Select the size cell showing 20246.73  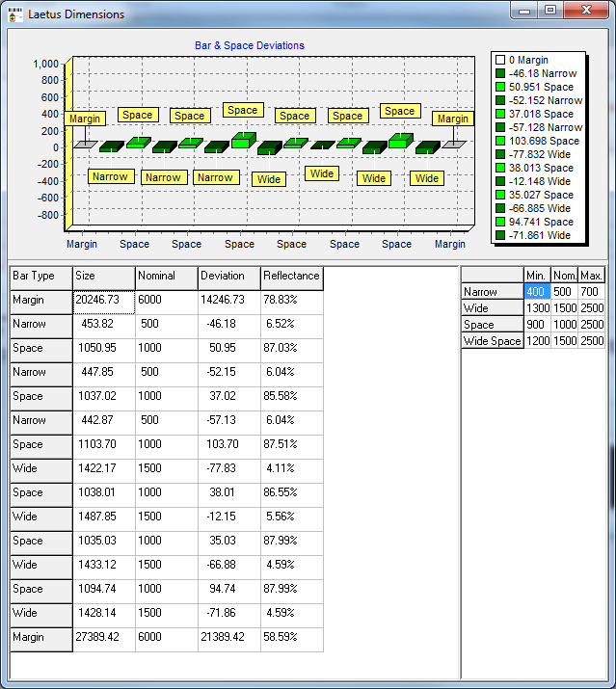click(x=103, y=301)
